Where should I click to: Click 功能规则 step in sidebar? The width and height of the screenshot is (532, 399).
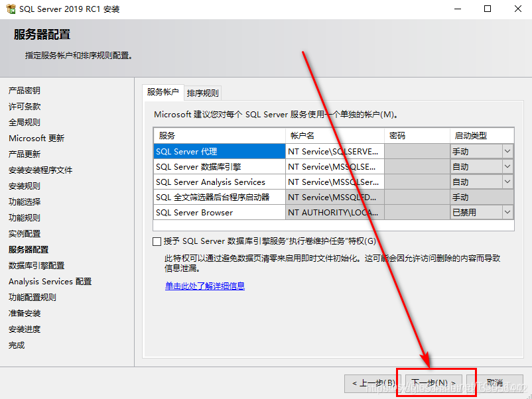(x=25, y=218)
